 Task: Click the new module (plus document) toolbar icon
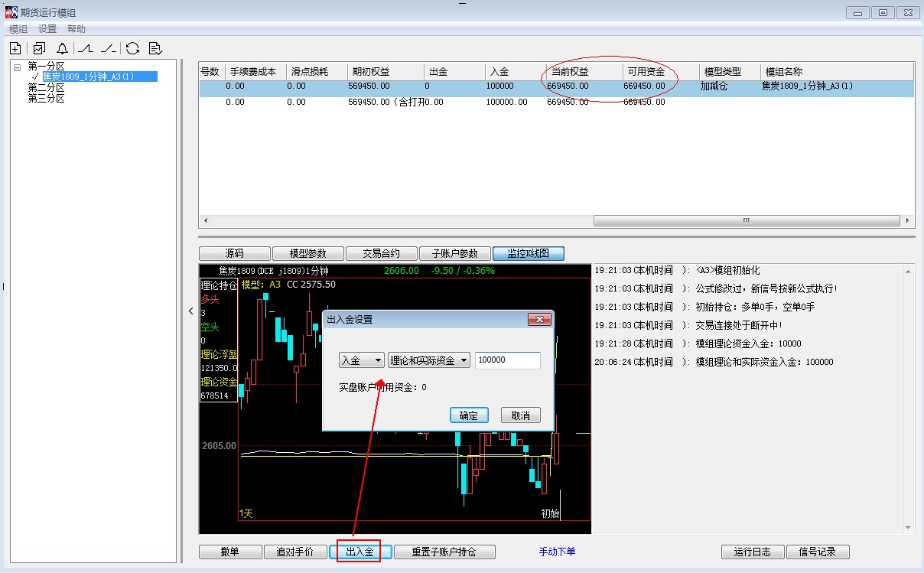pos(15,48)
